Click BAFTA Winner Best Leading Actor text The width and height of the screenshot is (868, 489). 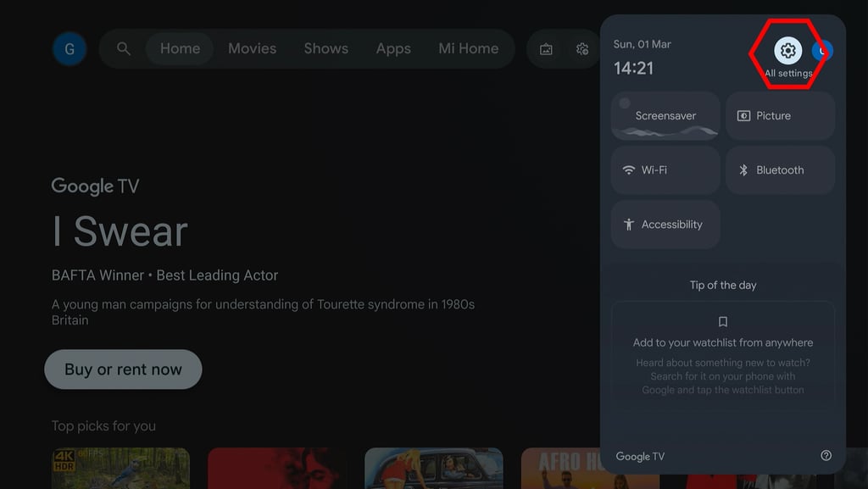coord(164,275)
